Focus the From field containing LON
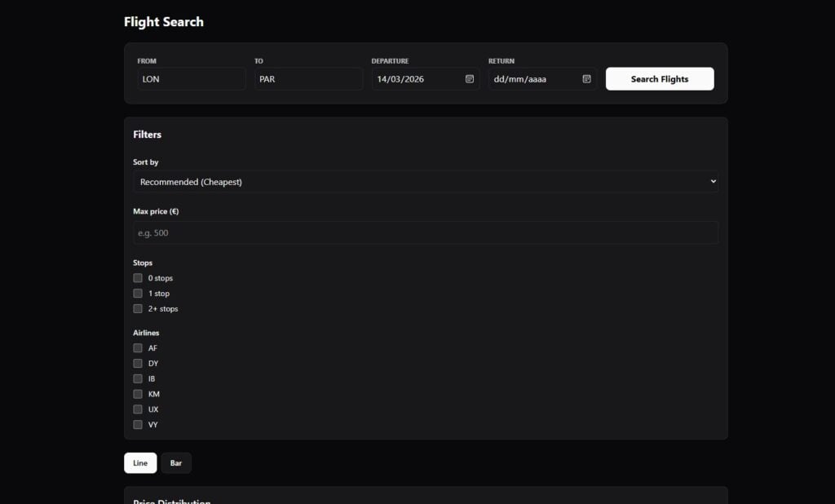The width and height of the screenshot is (835, 504). (192, 79)
